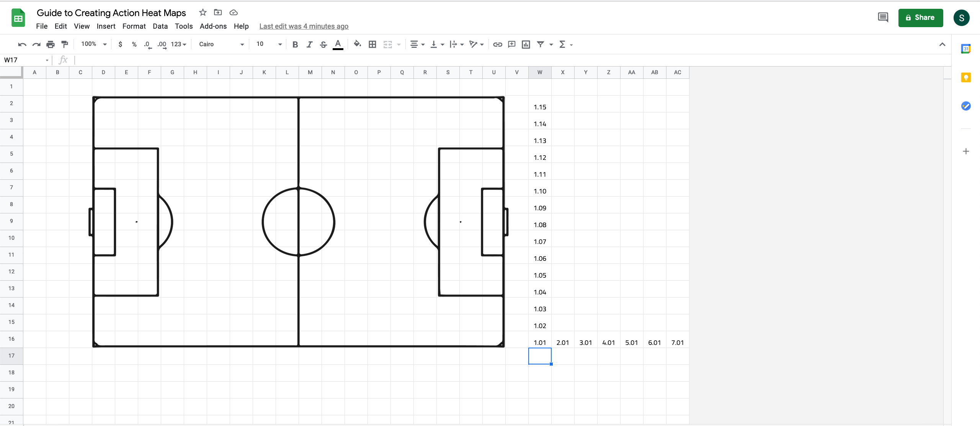Open the borders menu
The width and height of the screenshot is (980, 426).
click(x=372, y=44)
